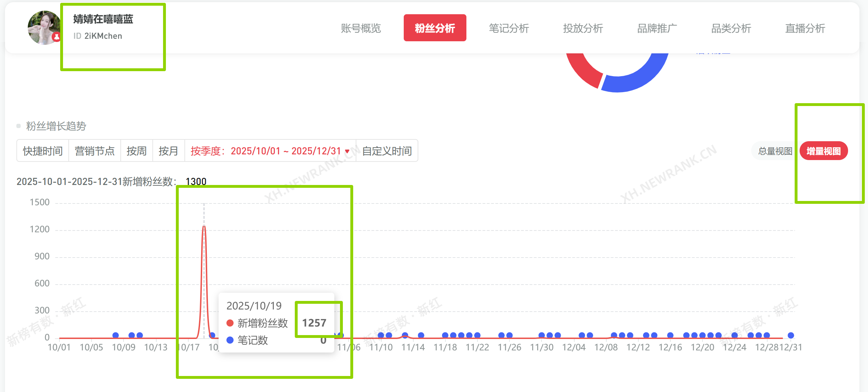Switch to 直播分析 tab
868x392 pixels.
tap(805, 28)
